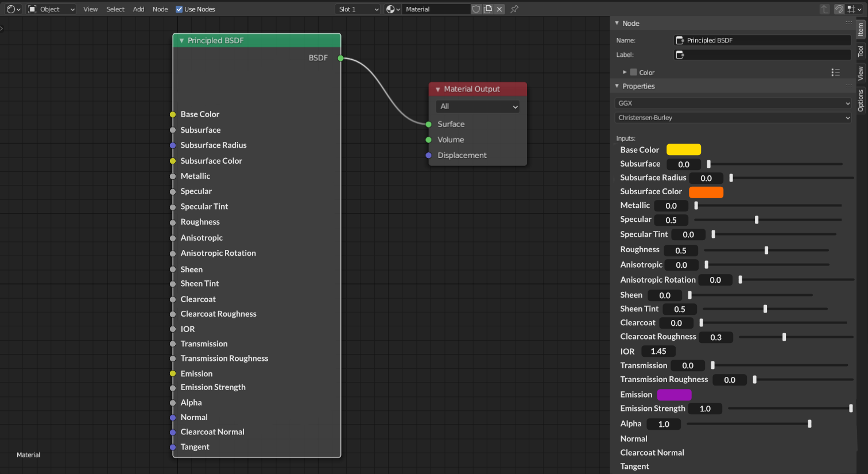This screenshot has height=474, width=868.
Task: Open the snap node element options
Action: tap(854, 9)
